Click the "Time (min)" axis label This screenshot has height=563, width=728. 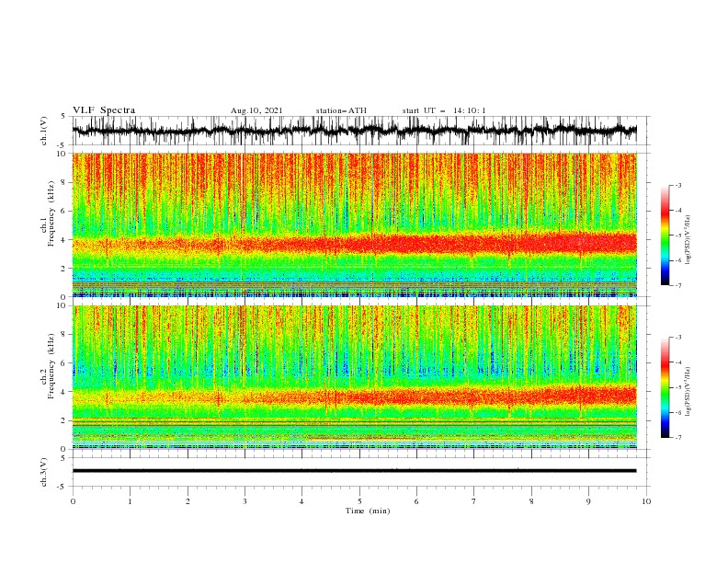(368, 511)
